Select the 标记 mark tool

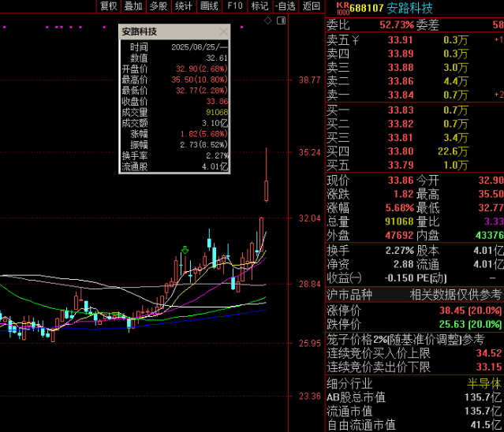tap(260, 6)
